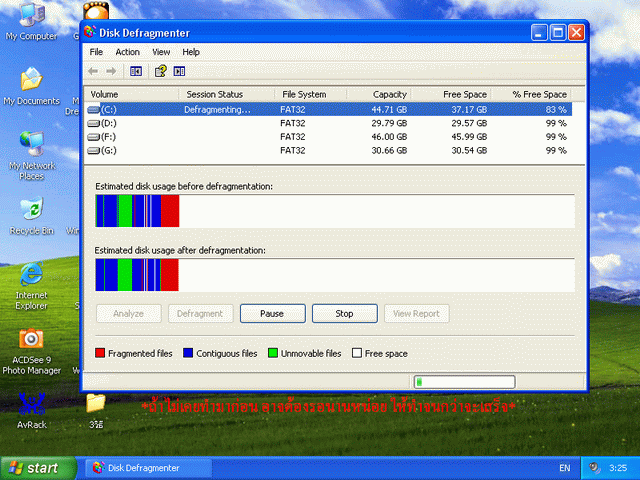Click the 46.00 GB capacity cell

pyautogui.click(x=389, y=137)
